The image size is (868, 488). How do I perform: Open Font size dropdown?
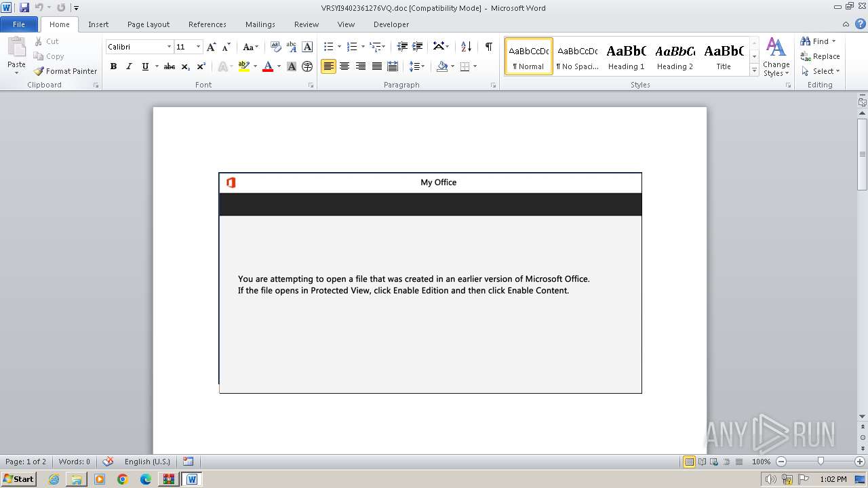tap(198, 47)
